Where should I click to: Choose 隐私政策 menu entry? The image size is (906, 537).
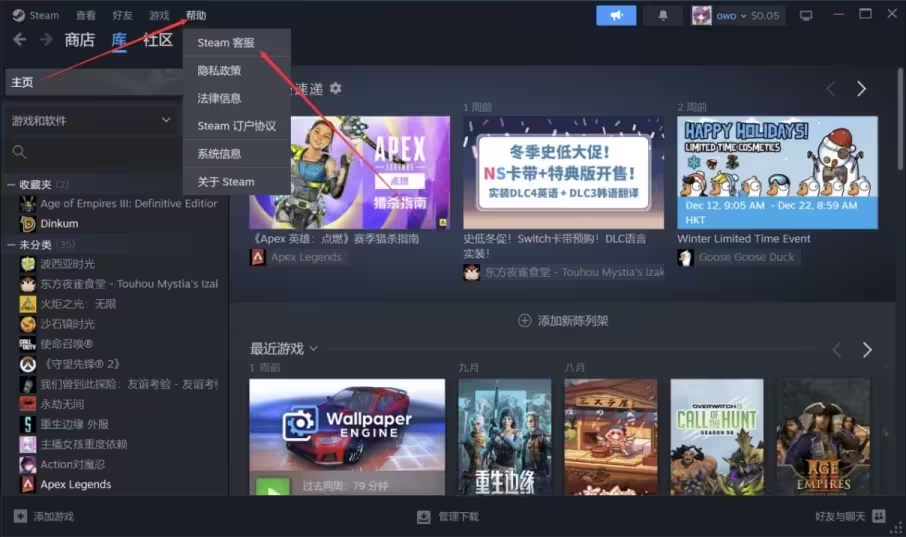click(236, 70)
